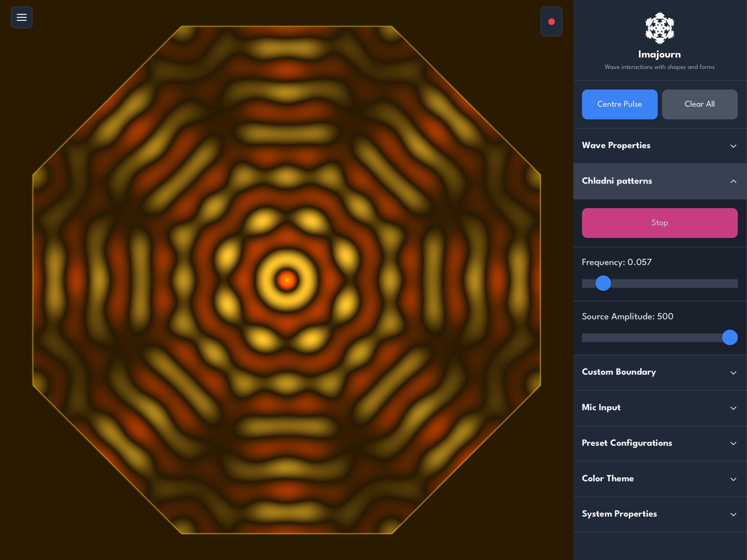
Task: Click the Source Amplitude slider handle
Action: pos(729,338)
